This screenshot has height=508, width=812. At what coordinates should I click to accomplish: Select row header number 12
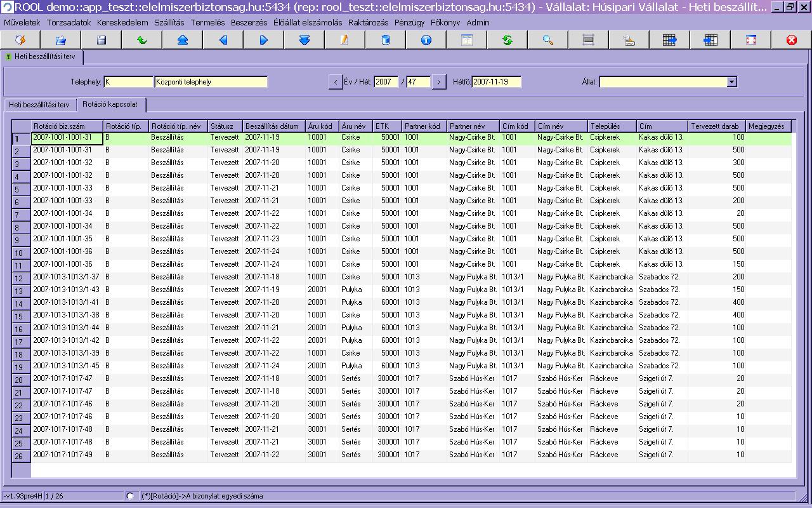pos(22,278)
